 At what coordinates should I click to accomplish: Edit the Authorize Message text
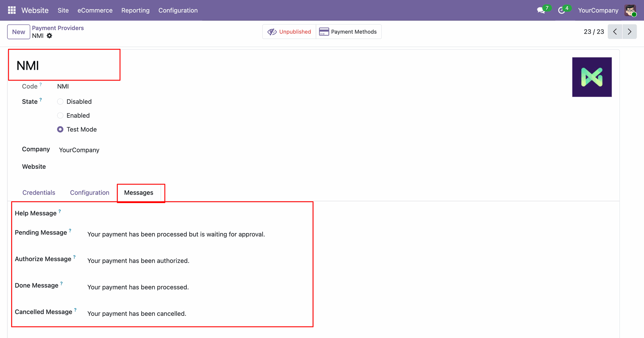click(138, 261)
